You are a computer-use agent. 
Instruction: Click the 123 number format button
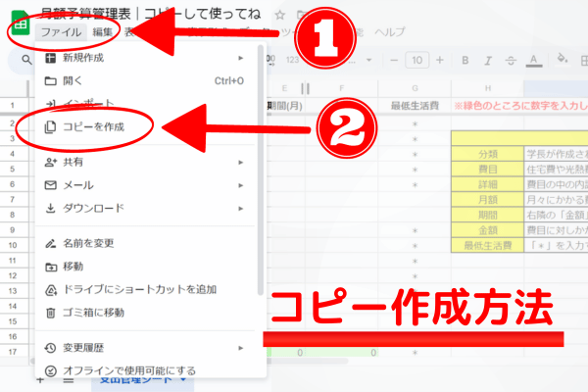(x=292, y=60)
